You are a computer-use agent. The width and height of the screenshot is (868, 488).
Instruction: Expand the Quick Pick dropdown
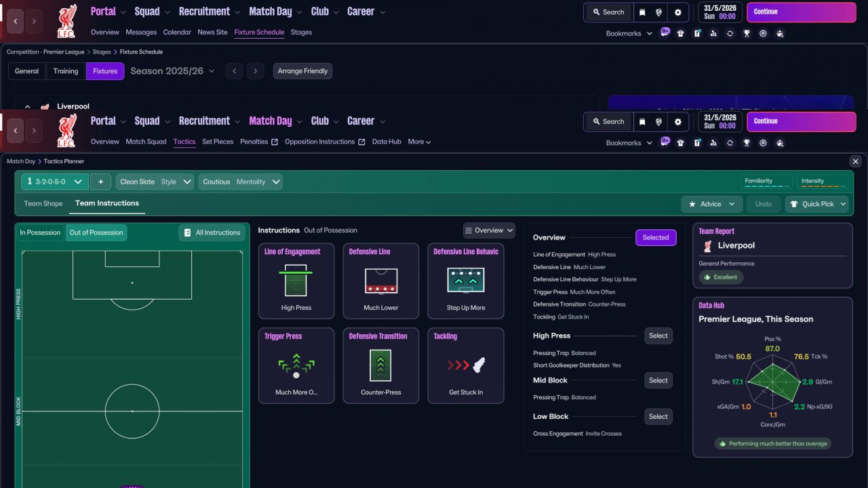817,204
